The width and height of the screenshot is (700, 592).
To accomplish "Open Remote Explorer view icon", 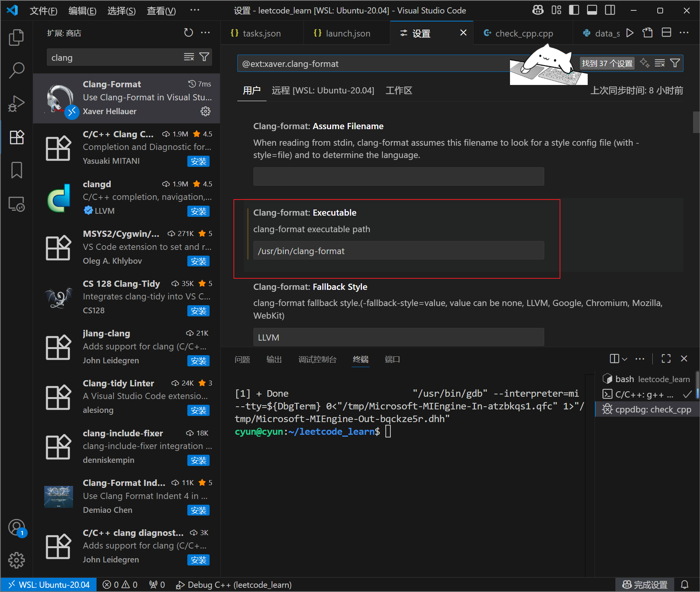I will [x=16, y=204].
